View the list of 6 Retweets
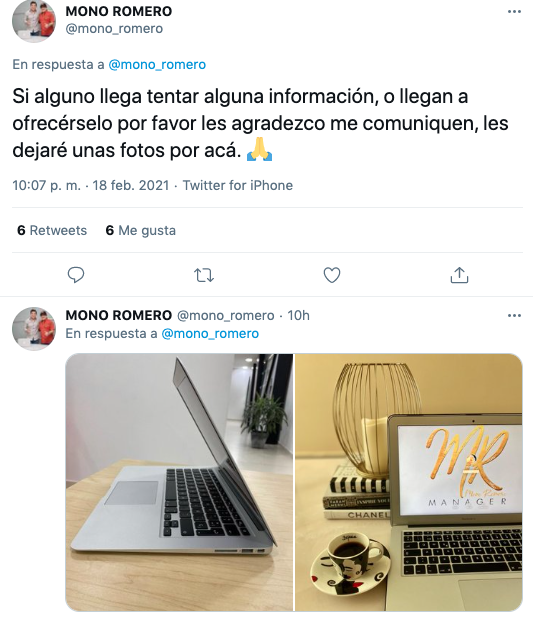 click(x=52, y=230)
